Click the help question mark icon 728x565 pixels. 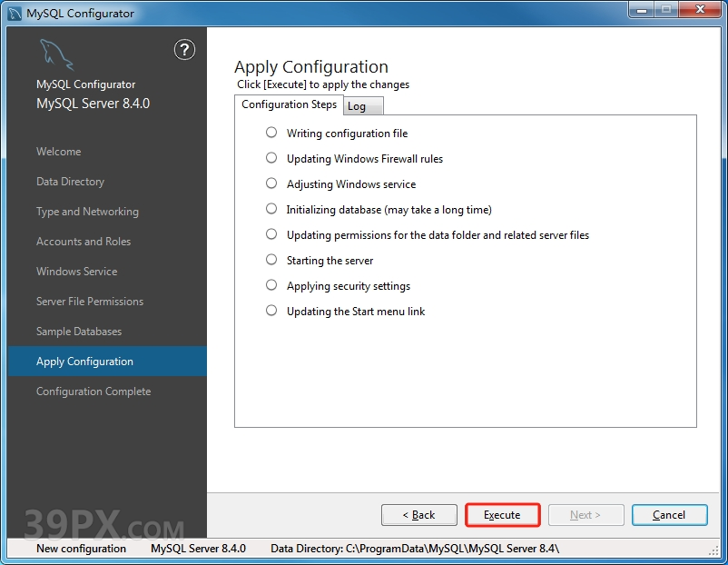pyautogui.click(x=184, y=50)
